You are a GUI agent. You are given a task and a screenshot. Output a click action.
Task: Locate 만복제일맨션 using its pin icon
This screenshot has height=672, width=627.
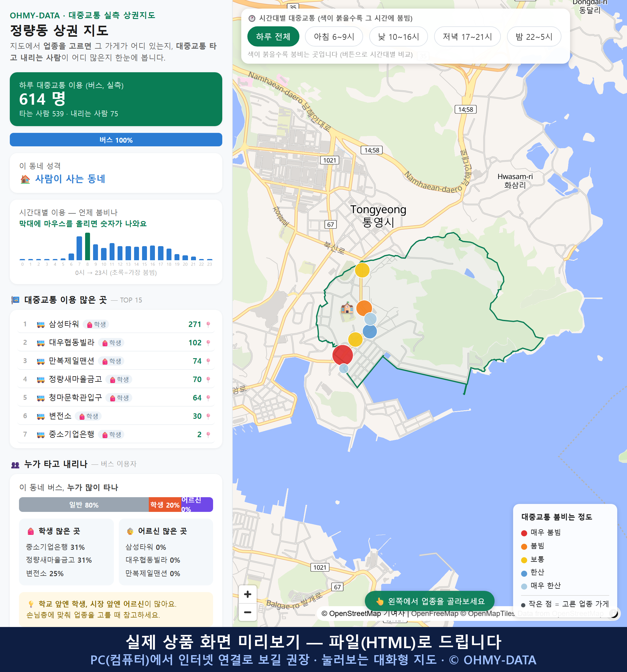pyautogui.click(x=208, y=361)
